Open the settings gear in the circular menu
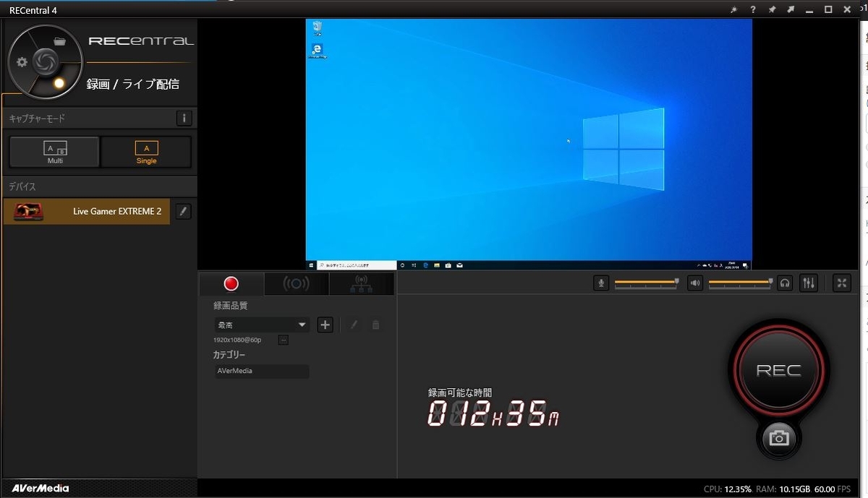This screenshot has height=498, width=868. click(x=22, y=62)
